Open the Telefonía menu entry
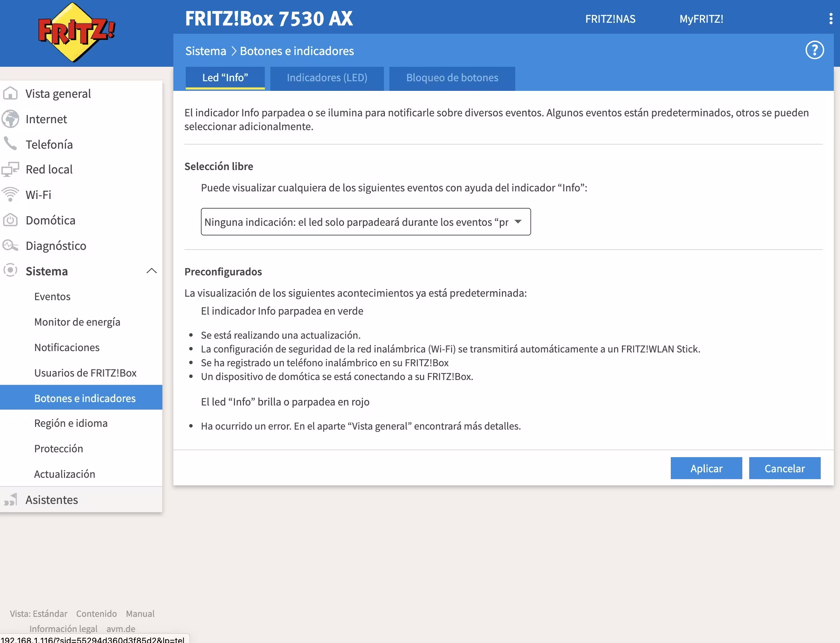The image size is (840, 643). tap(49, 144)
